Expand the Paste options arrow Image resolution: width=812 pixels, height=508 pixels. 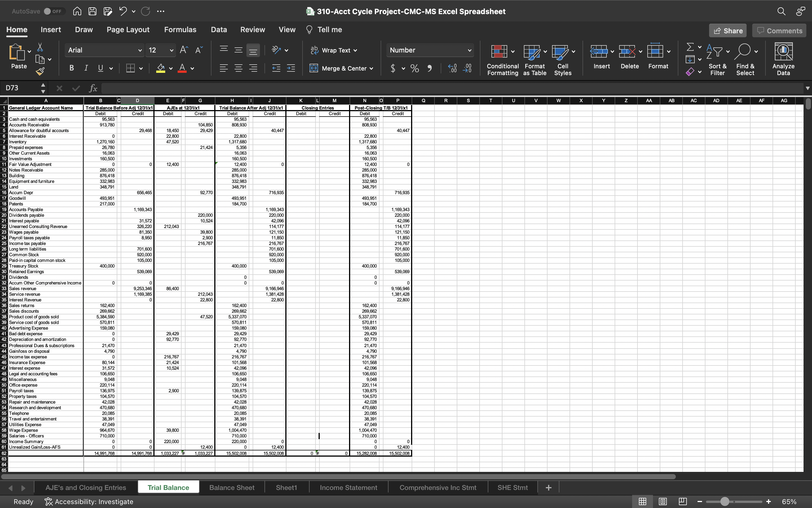pos(29,52)
